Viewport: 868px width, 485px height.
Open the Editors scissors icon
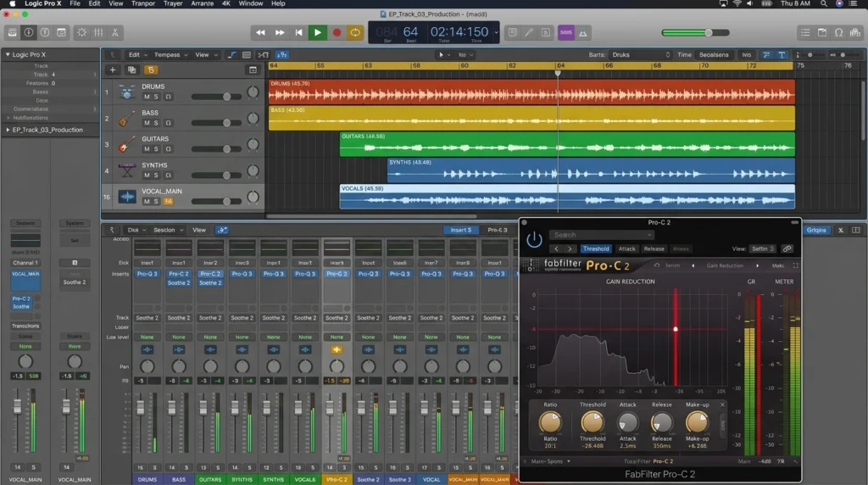(x=115, y=33)
